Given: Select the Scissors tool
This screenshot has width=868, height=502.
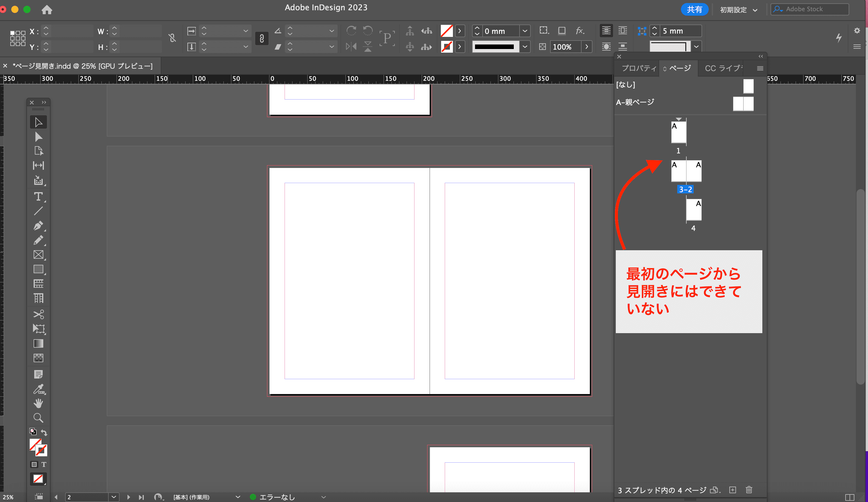Looking at the screenshot, I should pos(38,314).
